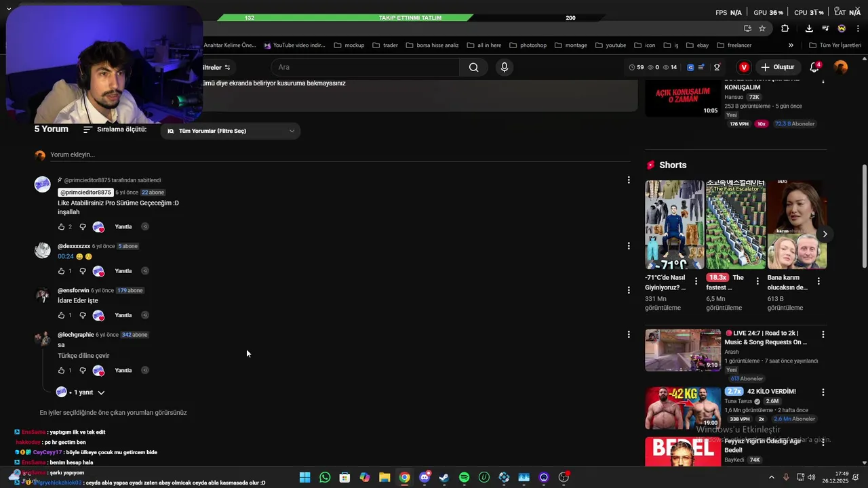Dislike the pinned @primcieditor8875 comment

pyautogui.click(x=83, y=227)
